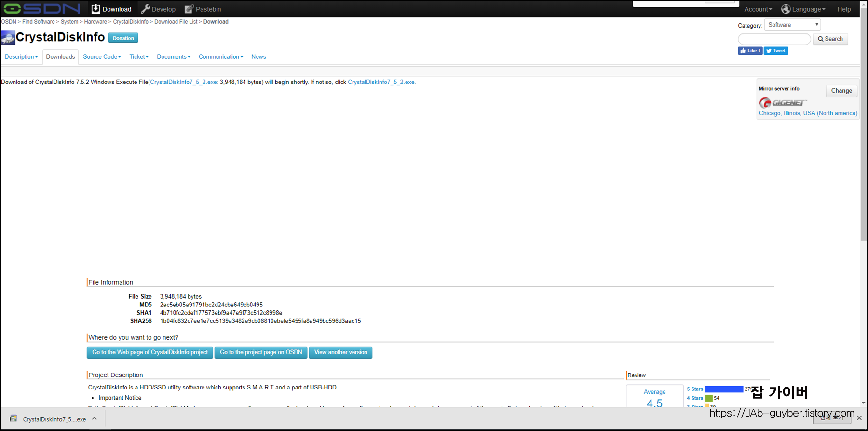Click the Change mirror server button

[x=841, y=91]
